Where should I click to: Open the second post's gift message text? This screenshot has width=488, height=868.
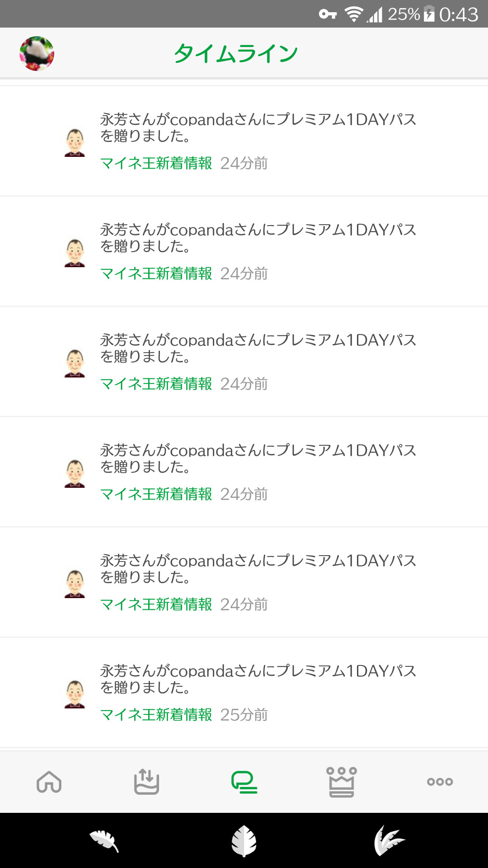point(258,238)
